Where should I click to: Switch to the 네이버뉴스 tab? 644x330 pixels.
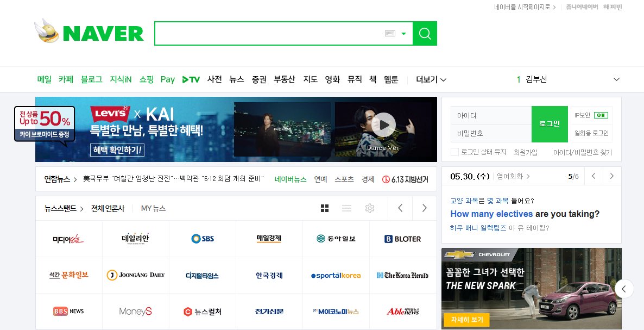(x=291, y=179)
